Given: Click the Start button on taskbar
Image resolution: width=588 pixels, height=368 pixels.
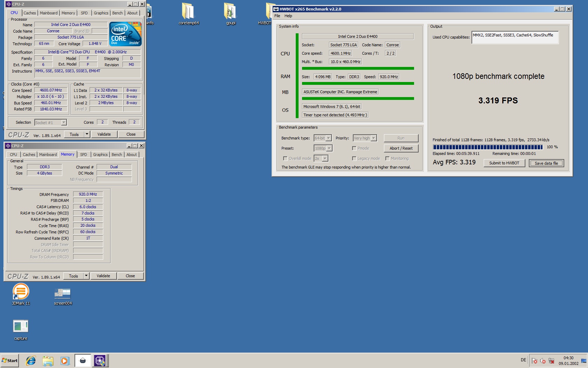Looking at the screenshot, I should [x=10, y=360].
